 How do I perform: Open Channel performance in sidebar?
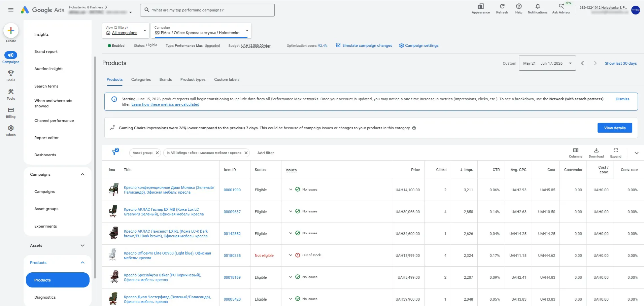(x=54, y=121)
